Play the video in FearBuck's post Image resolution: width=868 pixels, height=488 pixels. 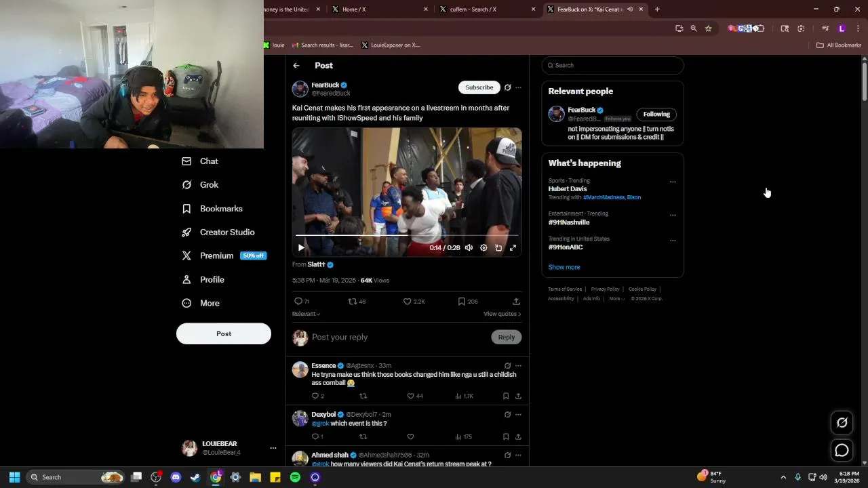click(301, 248)
